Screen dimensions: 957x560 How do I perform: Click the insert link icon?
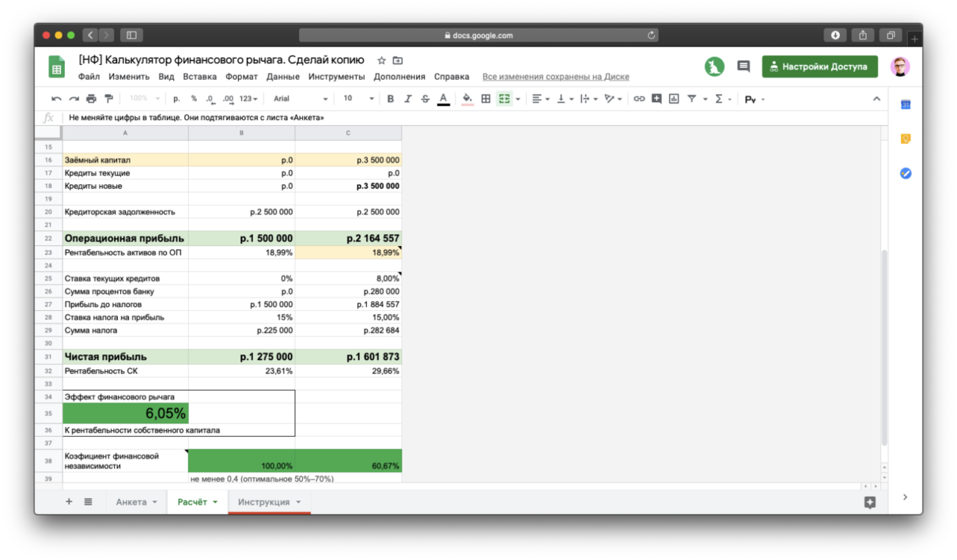[639, 99]
